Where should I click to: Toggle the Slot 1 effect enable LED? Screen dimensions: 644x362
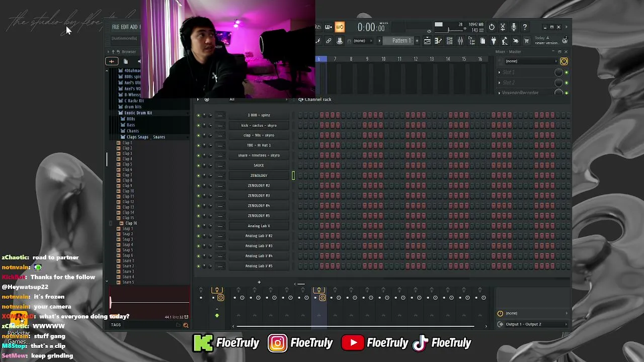click(567, 72)
